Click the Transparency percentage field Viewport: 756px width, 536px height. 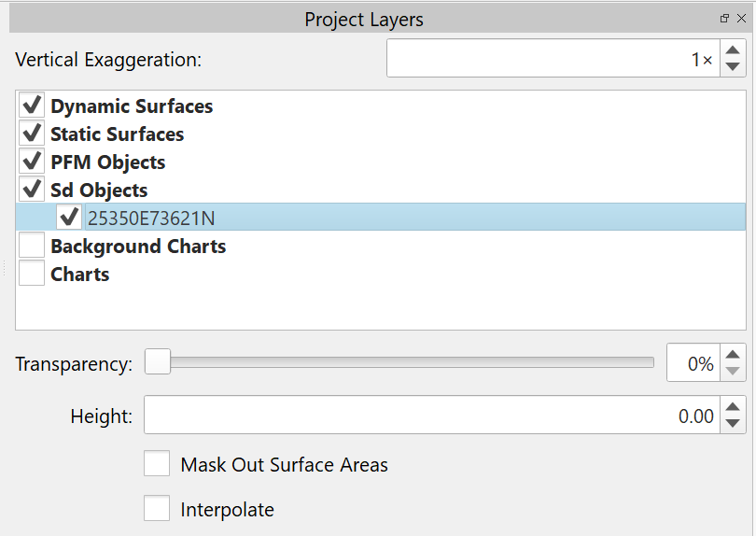point(693,363)
